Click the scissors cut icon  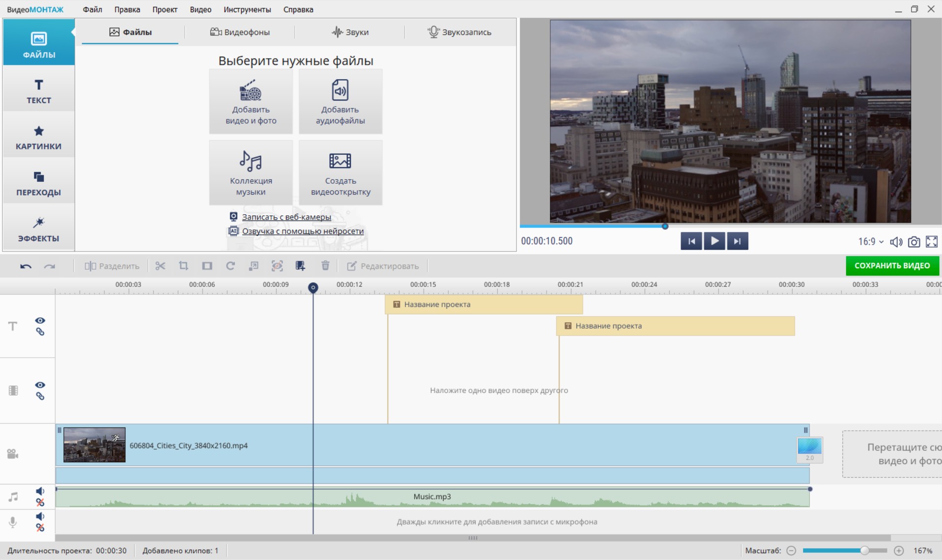[x=160, y=266]
